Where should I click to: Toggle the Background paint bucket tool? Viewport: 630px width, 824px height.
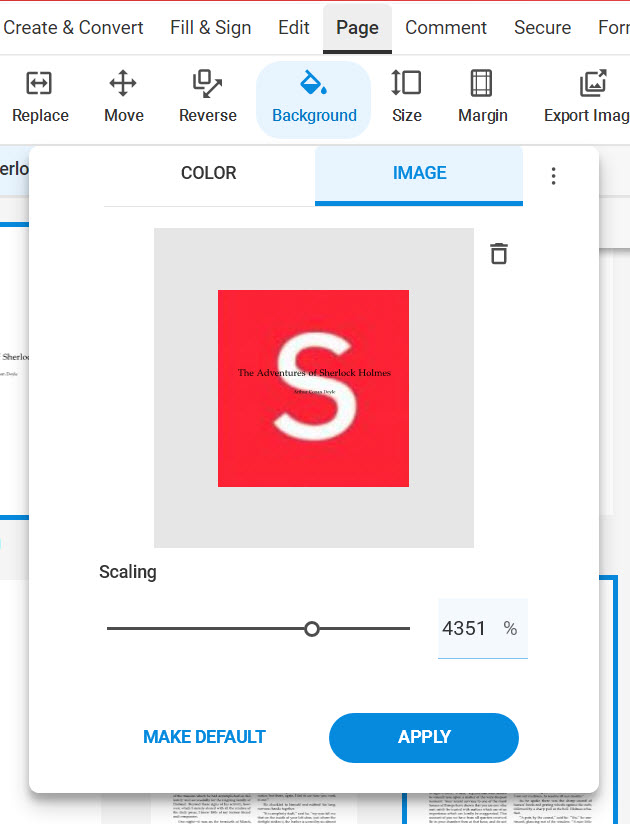pos(314,99)
